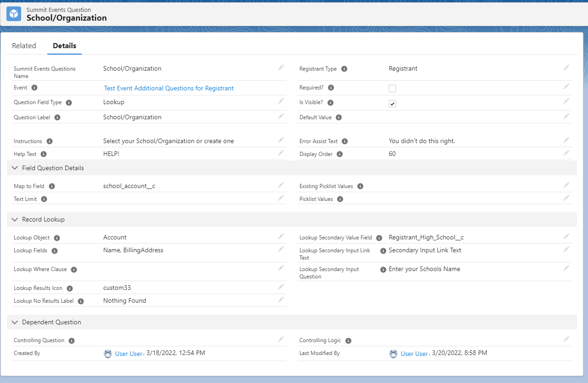Edit the Question Label with its pencil icon
Image resolution: width=588 pixels, height=383 pixels.
(281, 115)
